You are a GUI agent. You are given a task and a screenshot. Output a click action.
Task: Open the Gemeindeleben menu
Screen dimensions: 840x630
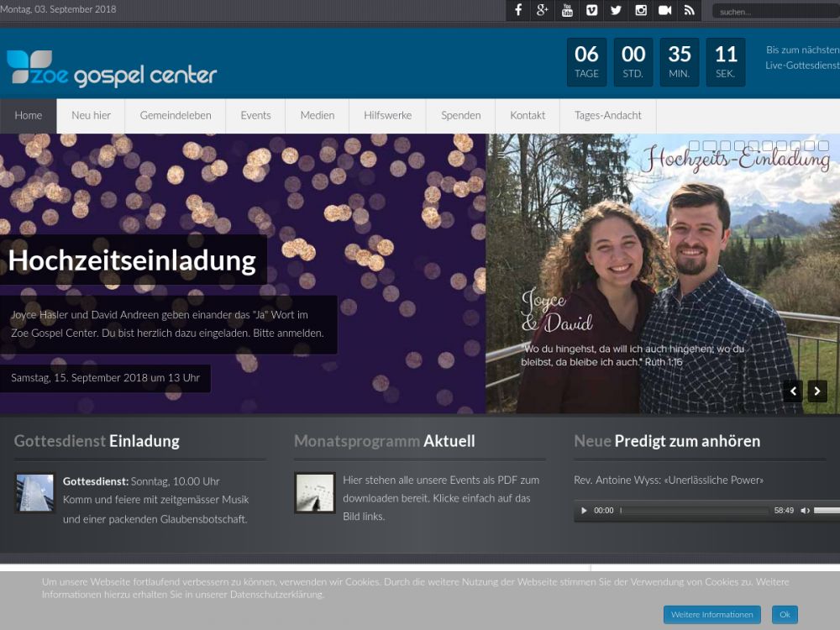[176, 115]
